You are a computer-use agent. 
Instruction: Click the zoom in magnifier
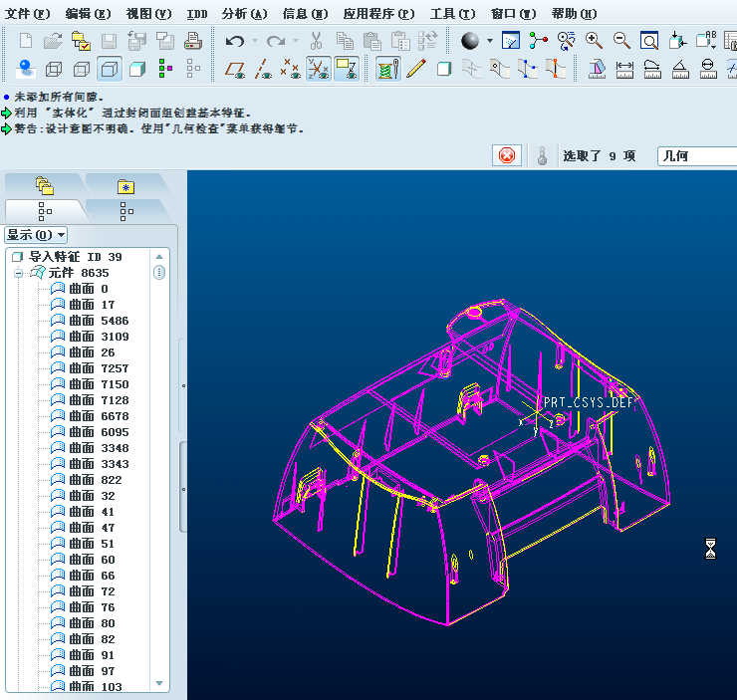pyautogui.click(x=594, y=41)
